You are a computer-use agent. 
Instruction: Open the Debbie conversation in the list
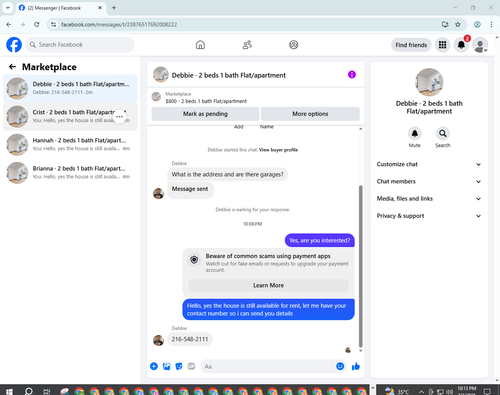tap(70, 88)
